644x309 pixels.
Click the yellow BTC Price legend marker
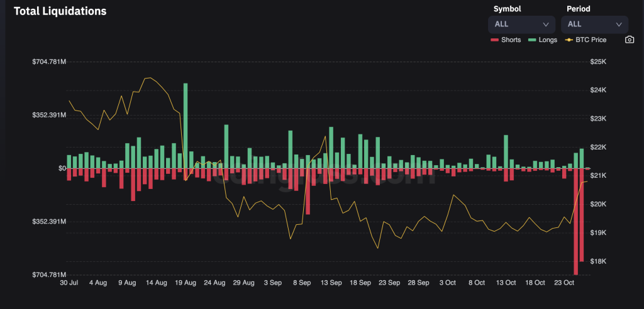pyautogui.click(x=569, y=40)
